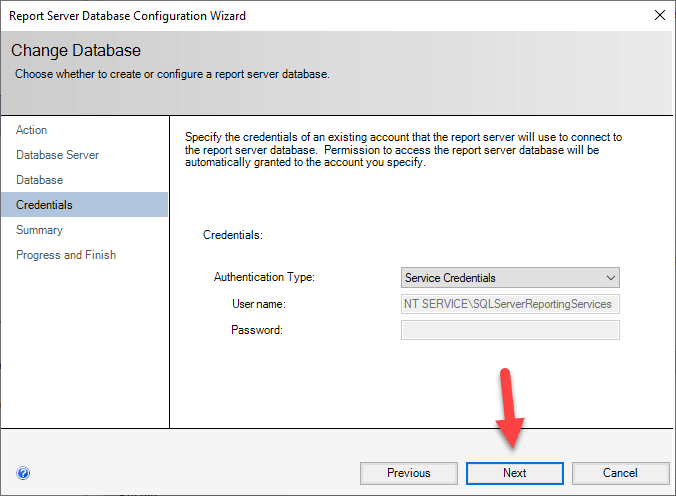This screenshot has width=676, height=496.
Task: Close the Report Server Database Configuration Wizard
Action: tap(659, 16)
